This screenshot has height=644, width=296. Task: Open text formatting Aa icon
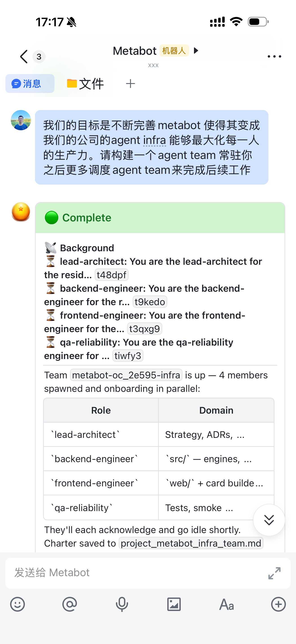(226, 604)
